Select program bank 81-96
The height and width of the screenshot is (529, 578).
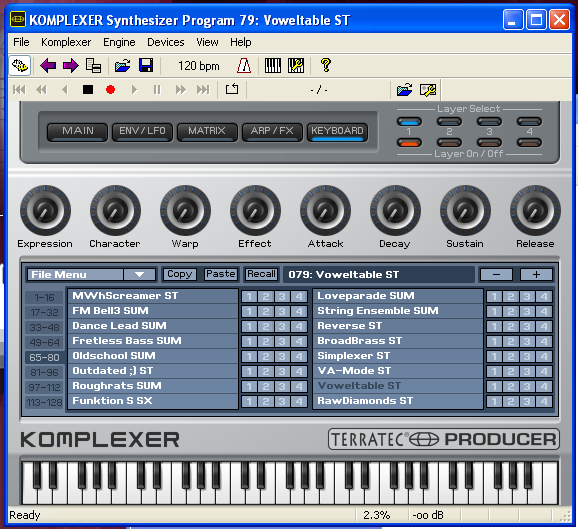pyautogui.click(x=44, y=373)
